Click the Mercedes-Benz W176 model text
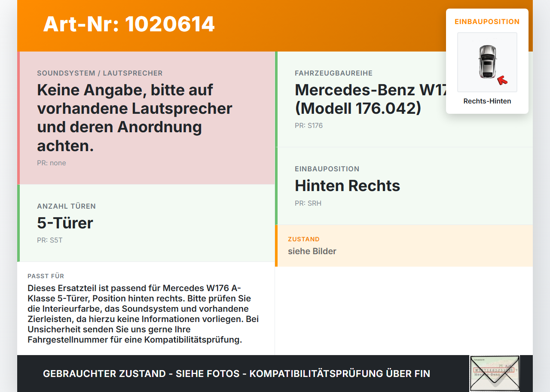Image resolution: width=550 pixels, height=392 pixels. click(x=370, y=99)
